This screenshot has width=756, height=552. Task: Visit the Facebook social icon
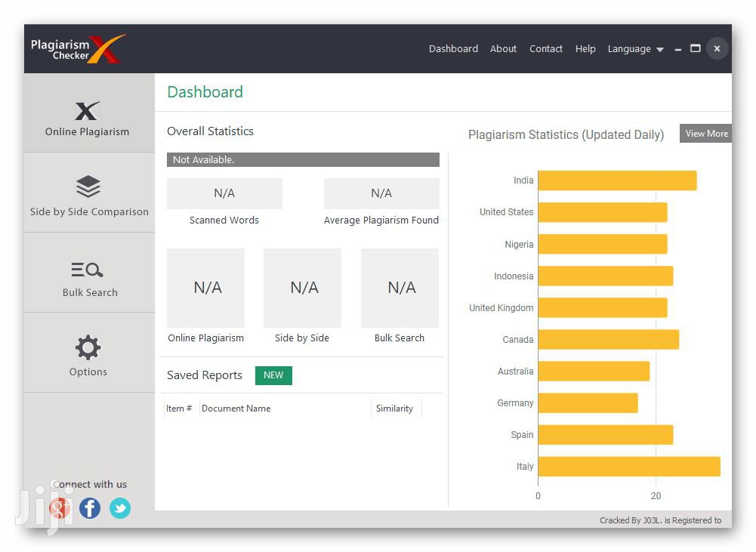pyautogui.click(x=90, y=508)
